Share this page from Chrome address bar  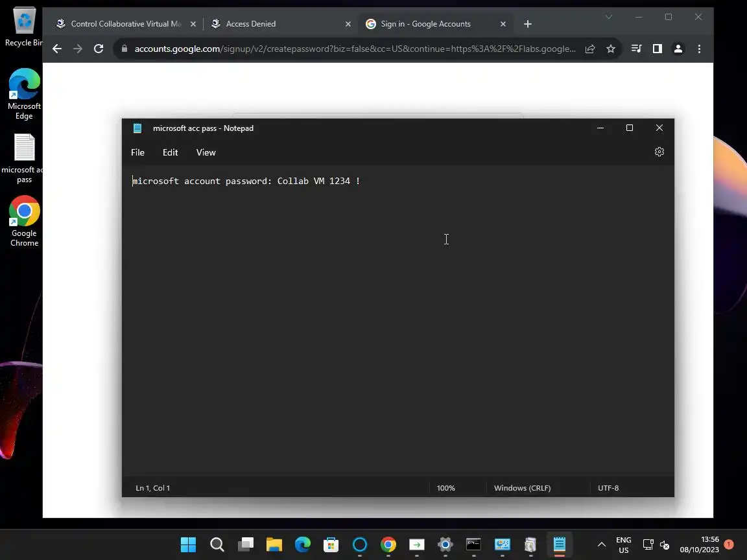(x=590, y=49)
